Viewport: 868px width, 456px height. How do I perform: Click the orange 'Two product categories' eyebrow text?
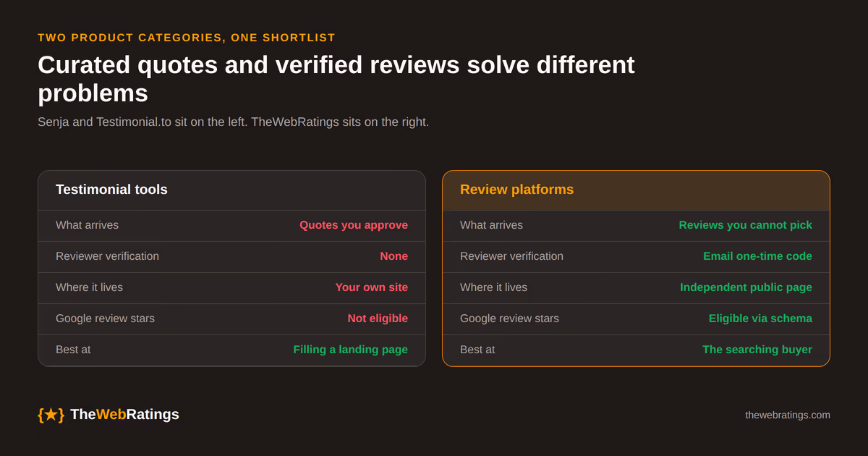pyautogui.click(x=187, y=38)
